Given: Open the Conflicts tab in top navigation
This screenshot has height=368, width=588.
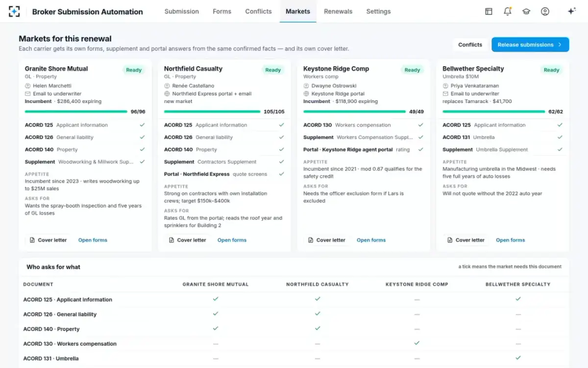Looking at the screenshot, I should point(258,11).
